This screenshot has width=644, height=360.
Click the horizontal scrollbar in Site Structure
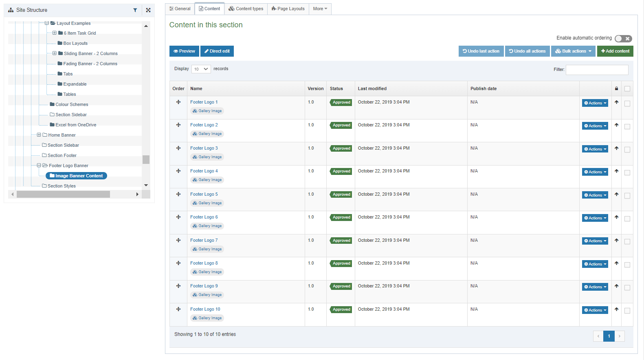(x=63, y=194)
